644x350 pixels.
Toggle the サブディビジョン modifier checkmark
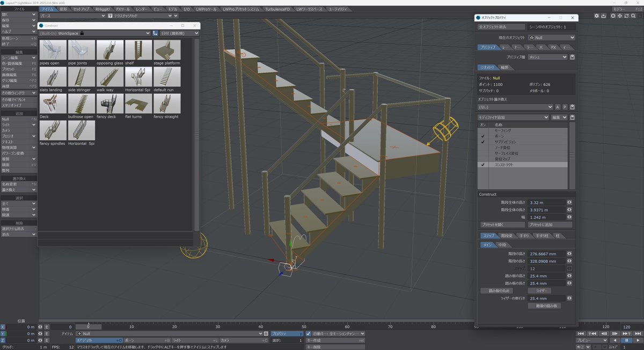click(x=482, y=142)
